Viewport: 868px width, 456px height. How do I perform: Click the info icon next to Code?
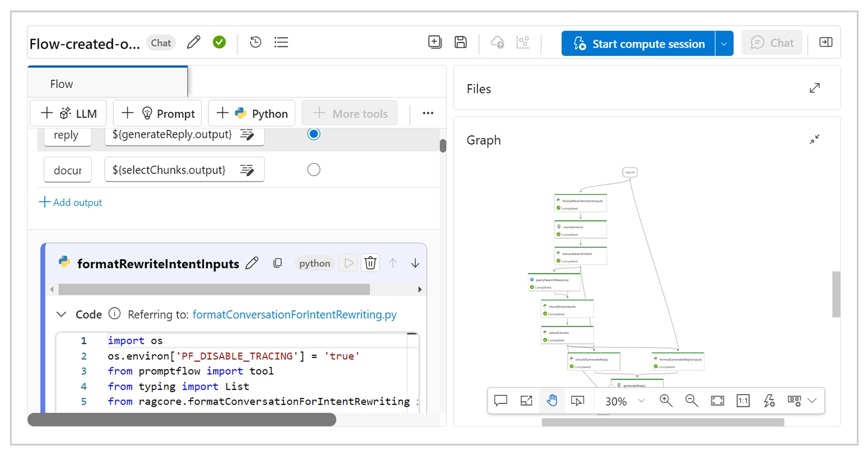[114, 313]
